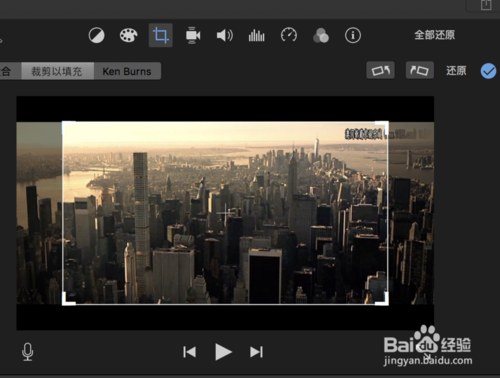Click the 全部还原 reset all button

click(x=435, y=35)
